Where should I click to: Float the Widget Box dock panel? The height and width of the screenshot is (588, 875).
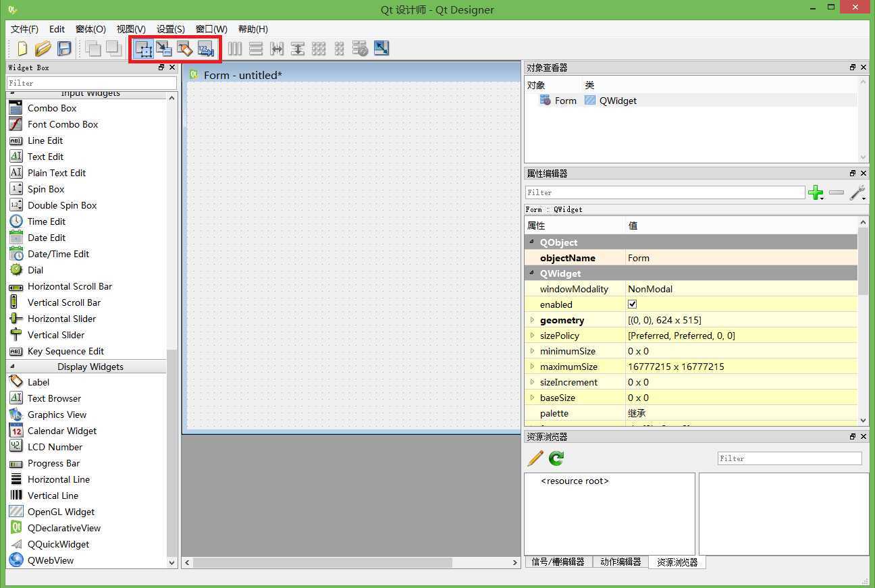tap(161, 68)
